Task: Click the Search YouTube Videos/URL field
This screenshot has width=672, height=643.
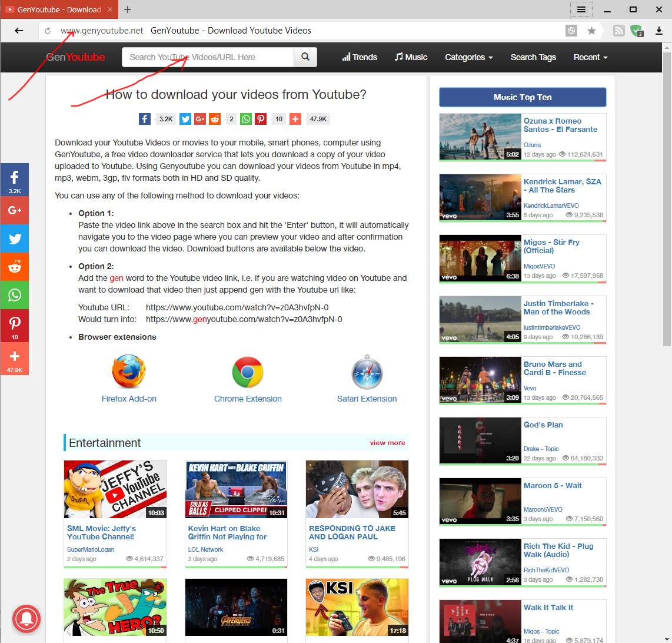Action: tap(208, 57)
